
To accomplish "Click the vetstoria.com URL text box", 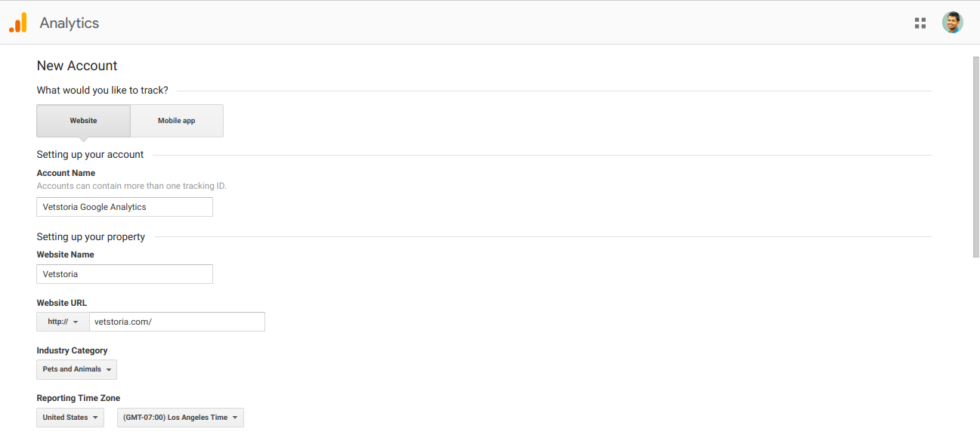I will (x=177, y=322).
